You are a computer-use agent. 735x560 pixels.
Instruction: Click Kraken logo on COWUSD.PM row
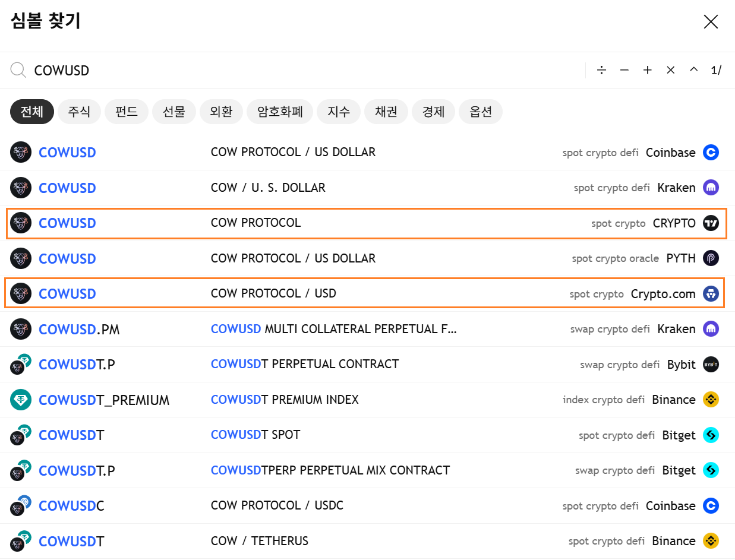coord(711,329)
